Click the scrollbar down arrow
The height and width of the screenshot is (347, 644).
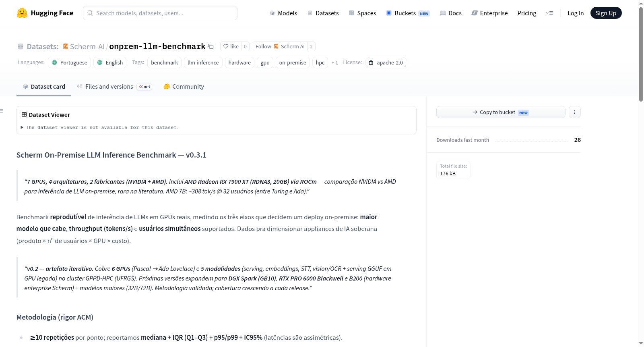(641, 343)
